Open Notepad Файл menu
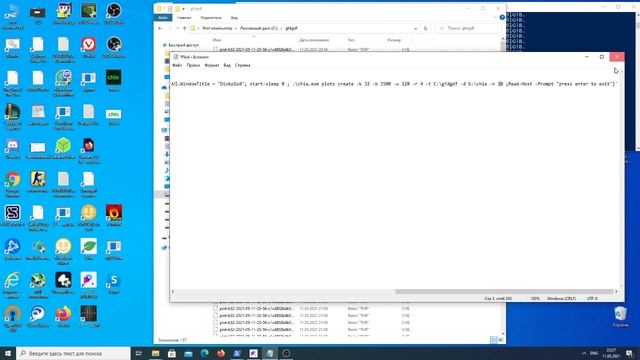 coord(177,65)
